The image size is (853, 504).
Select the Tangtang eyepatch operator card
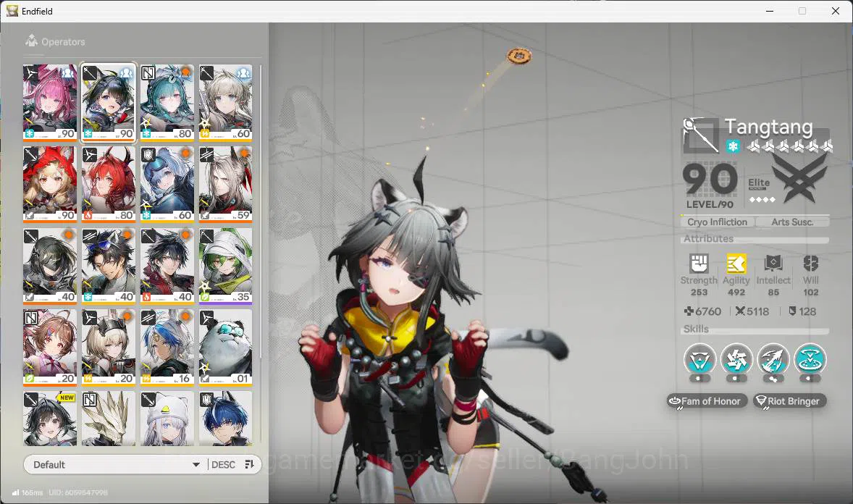pyautogui.click(x=109, y=103)
